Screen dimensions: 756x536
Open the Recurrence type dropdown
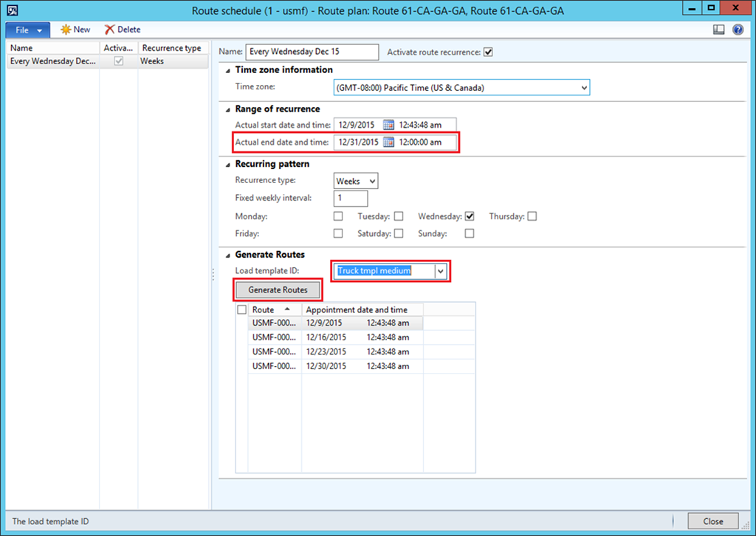click(x=372, y=181)
